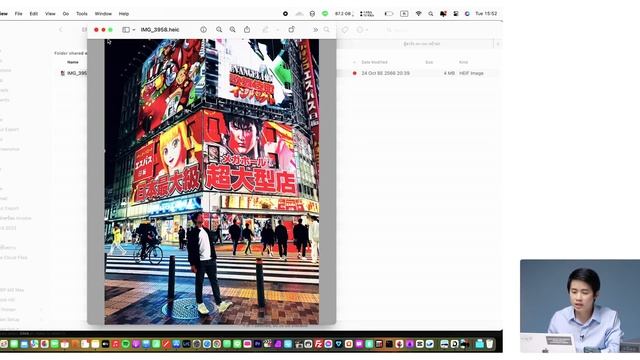Open the Tools menu
The width and height of the screenshot is (640, 360).
point(82,13)
